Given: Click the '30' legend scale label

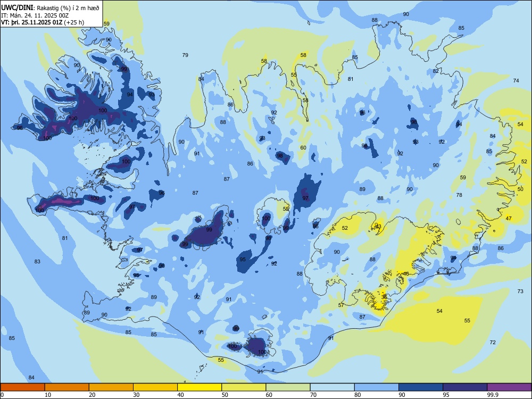Looking at the screenshot, I should click(136, 395).
